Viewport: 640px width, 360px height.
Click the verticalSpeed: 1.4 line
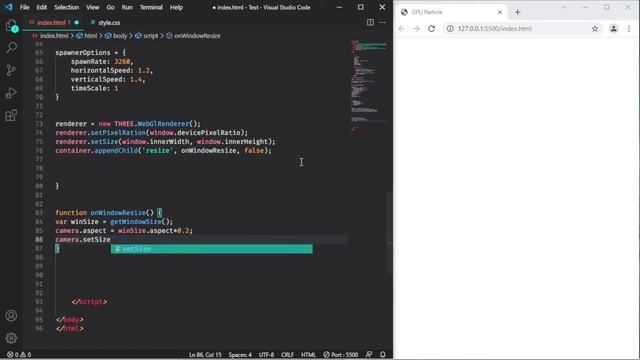click(x=108, y=80)
